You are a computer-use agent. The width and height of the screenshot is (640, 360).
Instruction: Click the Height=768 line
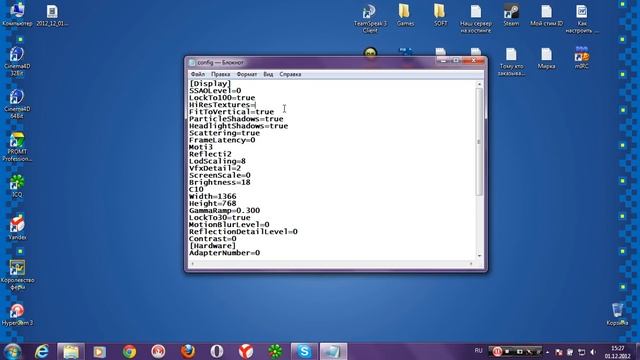(x=213, y=204)
